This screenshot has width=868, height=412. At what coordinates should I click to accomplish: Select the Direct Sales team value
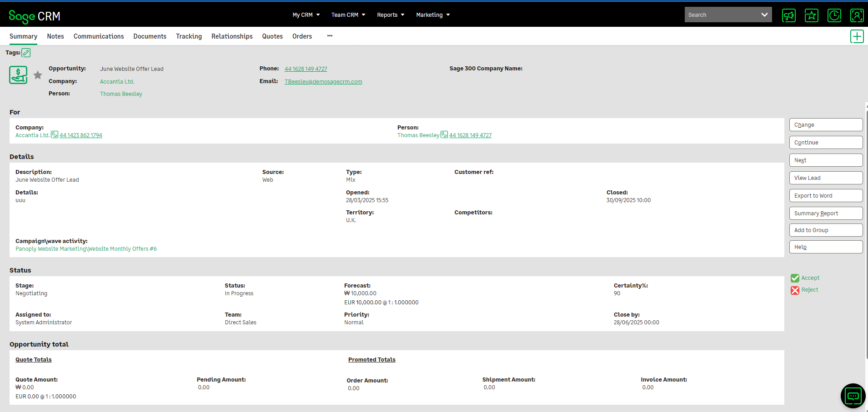[x=241, y=323]
